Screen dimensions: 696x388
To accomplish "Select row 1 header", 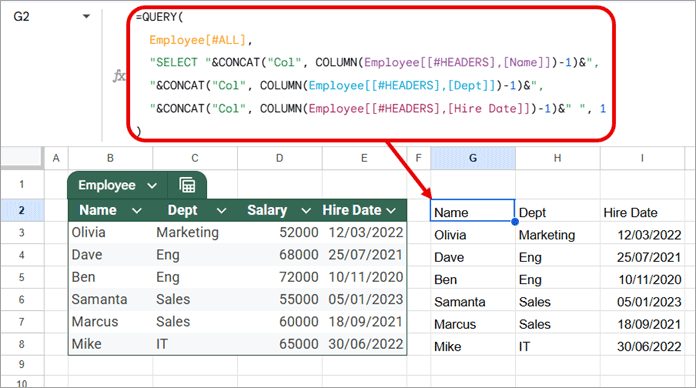I will [x=22, y=184].
